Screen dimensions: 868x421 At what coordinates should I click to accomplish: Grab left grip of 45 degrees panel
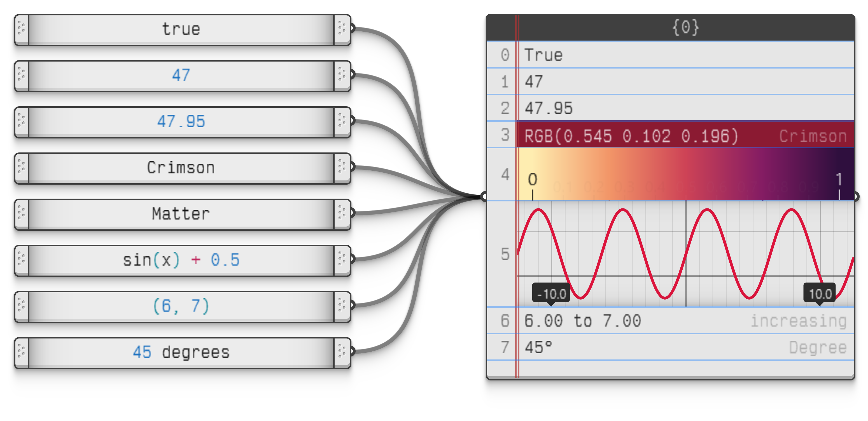(x=22, y=352)
